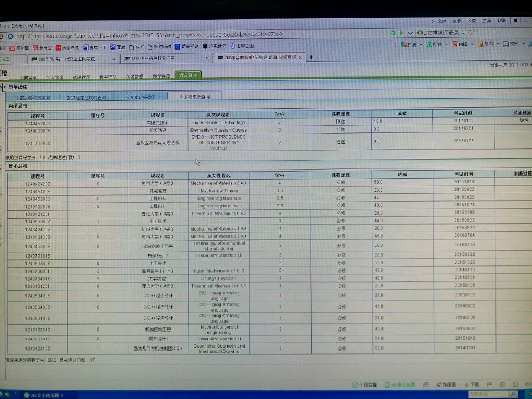Image resolution: width=532 pixels, height=399 pixels.
Task: Open the blue-icon 诺基亚论 bookmark
Action: click(x=187, y=47)
